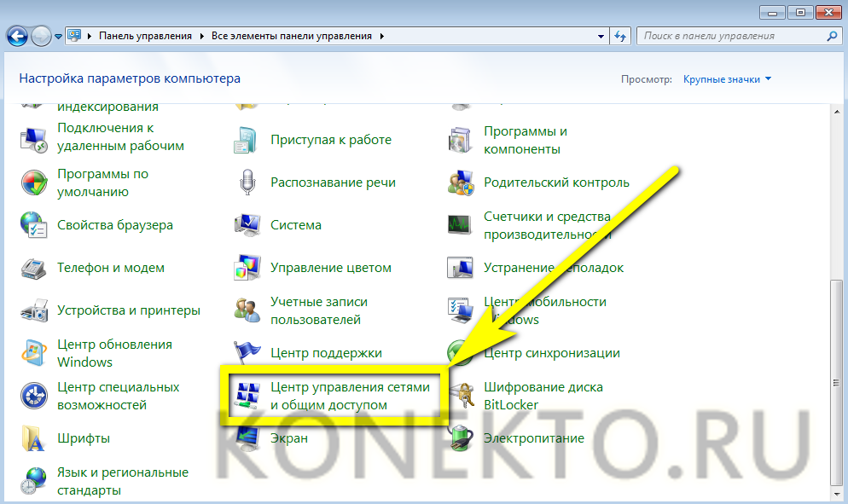Open the Devices and Printers icon
Screen dimensions: 848x504
click(34, 310)
